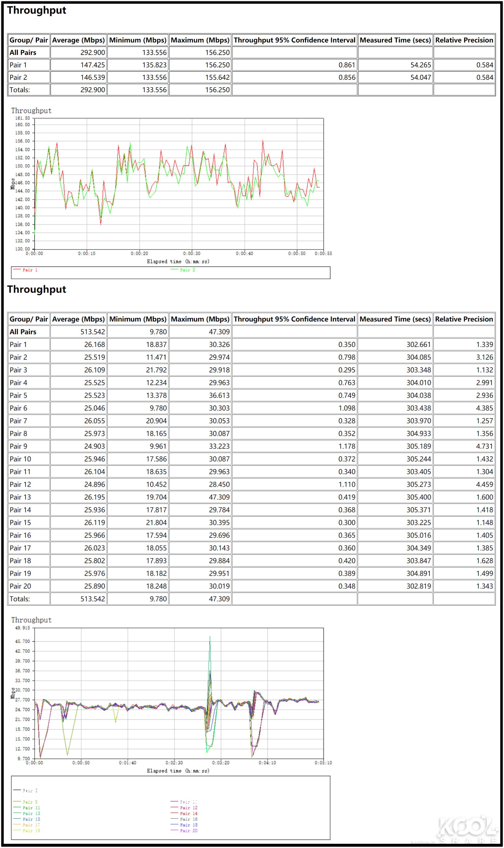This screenshot has height=848, width=504.
Task: Select the Pair 6 table row
Action: (x=18, y=408)
